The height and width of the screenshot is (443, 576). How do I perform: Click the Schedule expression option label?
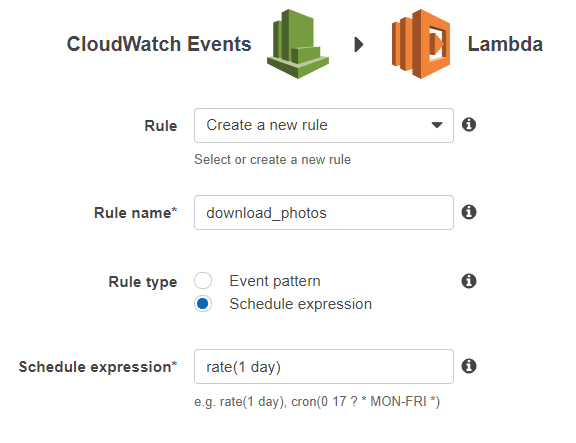click(x=300, y=304)
